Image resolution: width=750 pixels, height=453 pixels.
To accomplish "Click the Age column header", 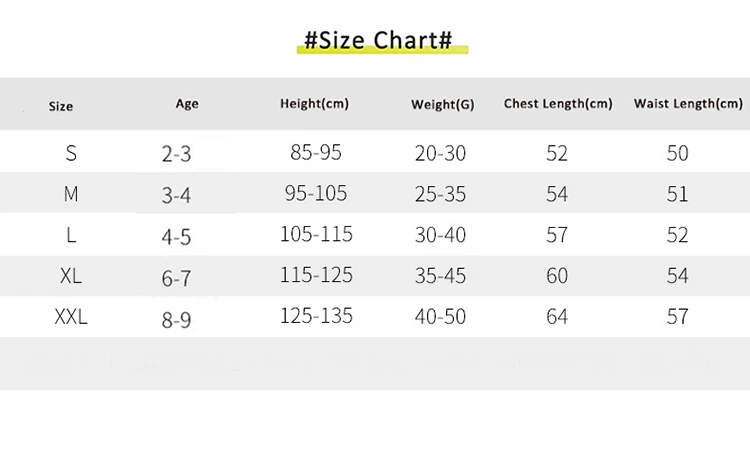I will [x=187, y=104].
